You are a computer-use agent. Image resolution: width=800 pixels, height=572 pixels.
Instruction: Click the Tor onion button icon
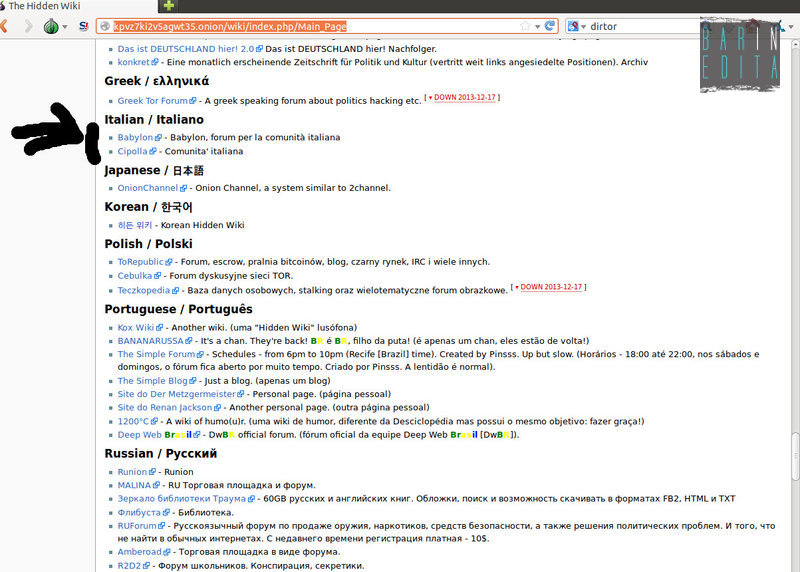coord(51,26)
